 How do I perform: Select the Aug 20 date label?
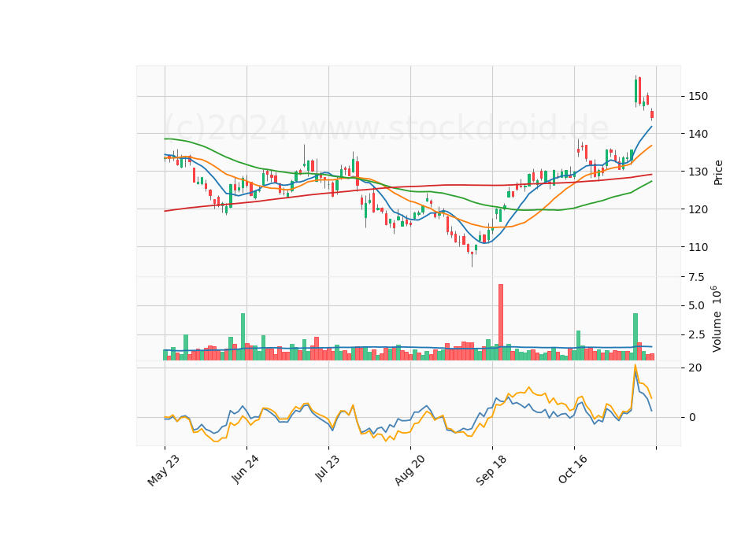[409, 471]
